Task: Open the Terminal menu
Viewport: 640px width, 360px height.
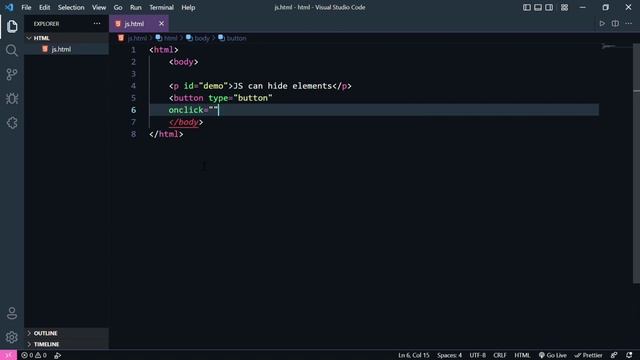Action: click(x=161, y=7)
